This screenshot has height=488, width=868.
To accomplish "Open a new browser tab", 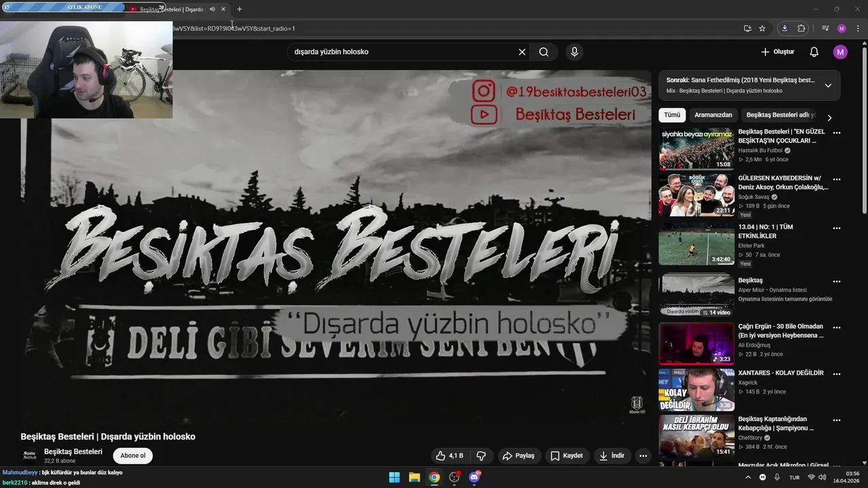I will [239, 9].
